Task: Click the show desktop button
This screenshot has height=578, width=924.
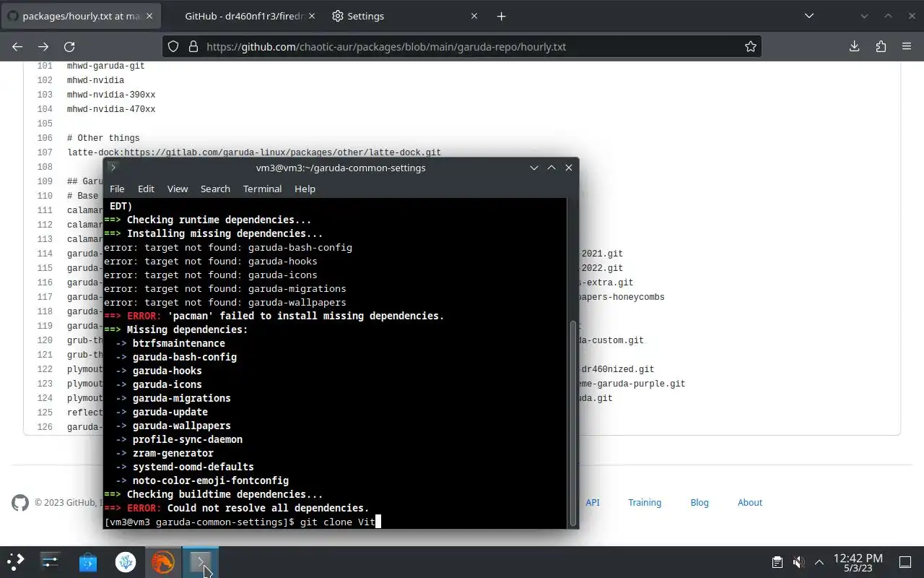Action: coord(905,561)
